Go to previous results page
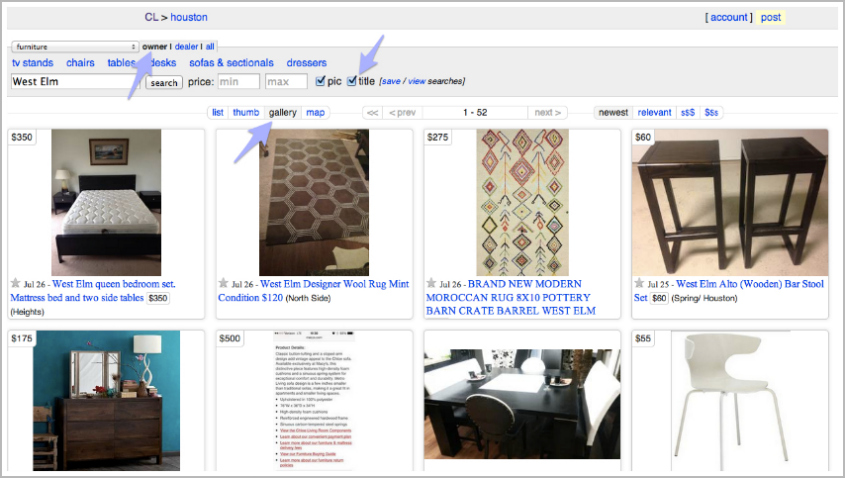This screenshot has width=845, height=478. coord(402,112)
